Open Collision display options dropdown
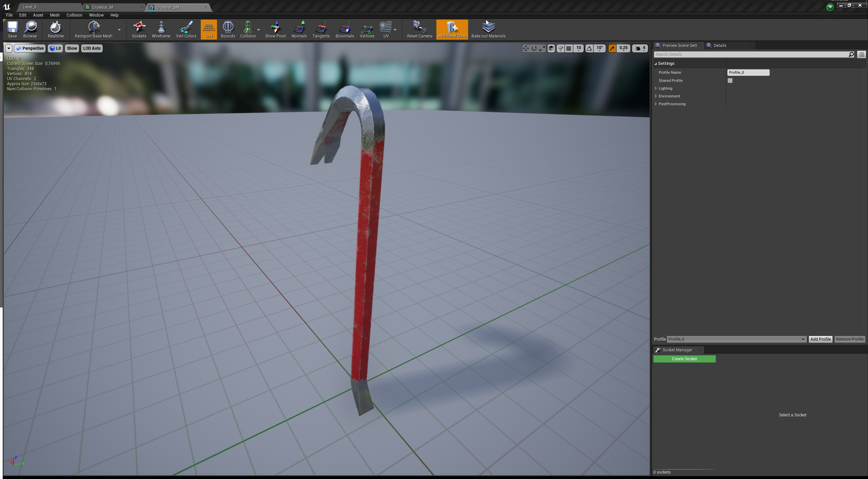The image size is (868, 479). pyautogui.click(x=259, y=30)
